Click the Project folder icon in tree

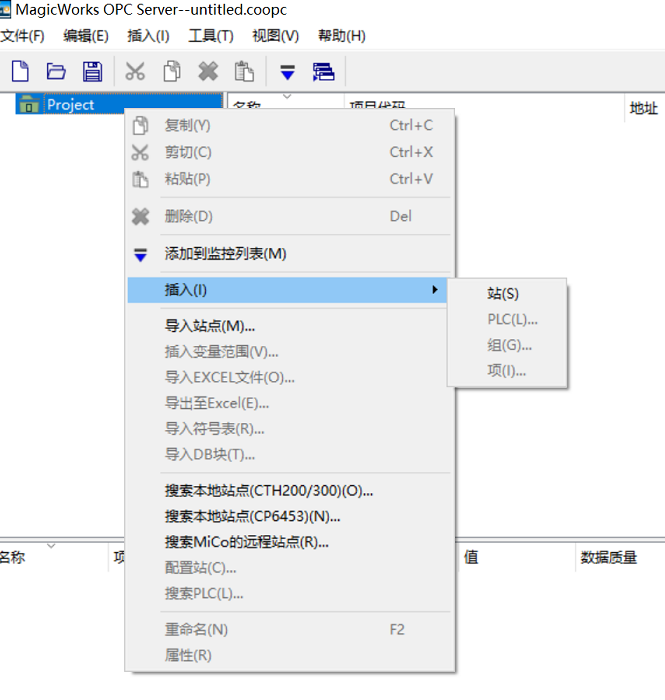29,104
